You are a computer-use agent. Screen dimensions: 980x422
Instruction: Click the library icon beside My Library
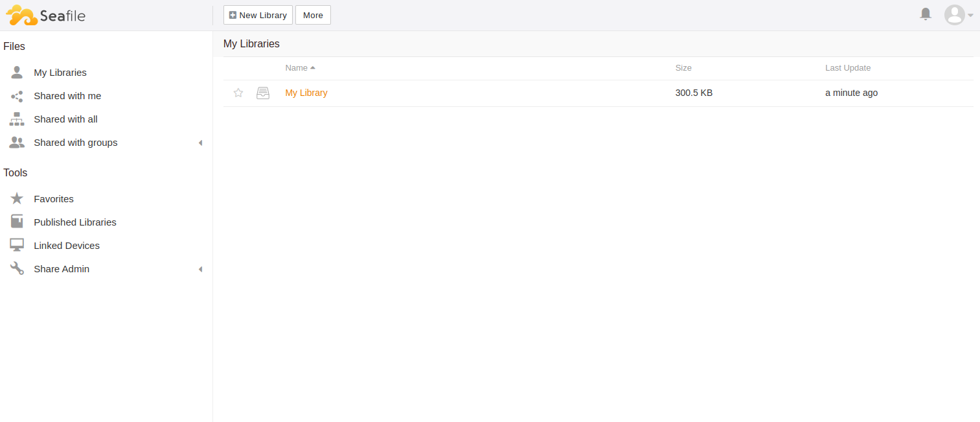263,93
